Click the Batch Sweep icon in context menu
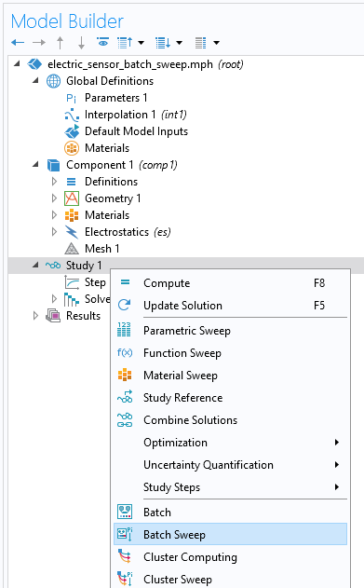The image size is (364, 588). (x=125, y=534)
